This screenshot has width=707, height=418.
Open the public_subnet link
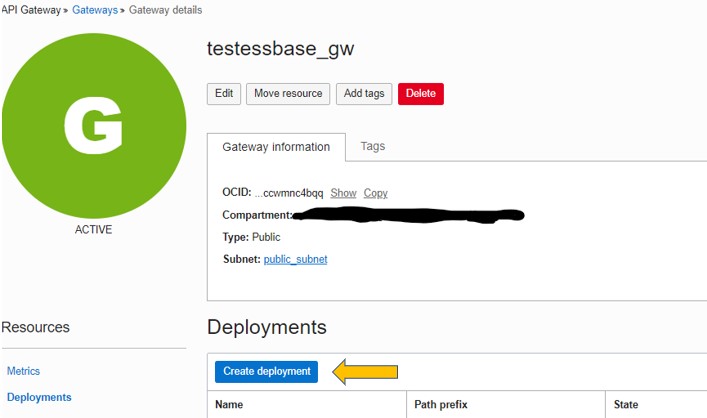(x=295, y=259)
